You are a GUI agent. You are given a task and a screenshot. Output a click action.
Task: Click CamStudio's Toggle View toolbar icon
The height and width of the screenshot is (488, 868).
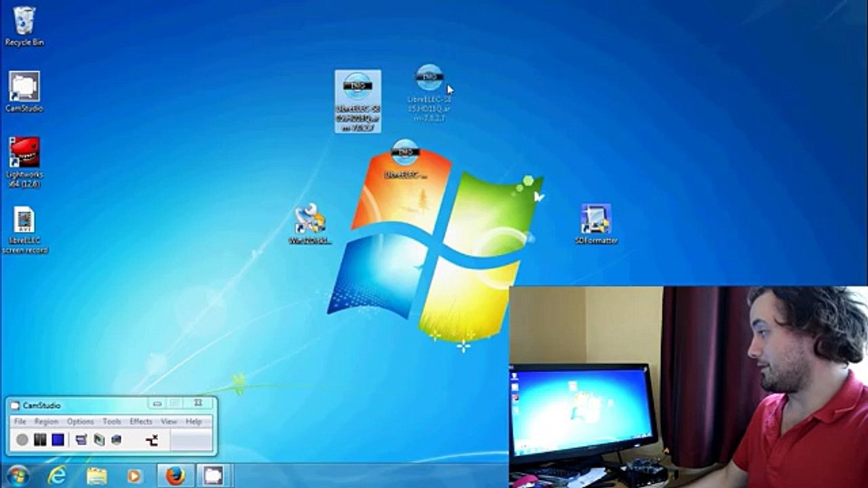tap(81, 440)
